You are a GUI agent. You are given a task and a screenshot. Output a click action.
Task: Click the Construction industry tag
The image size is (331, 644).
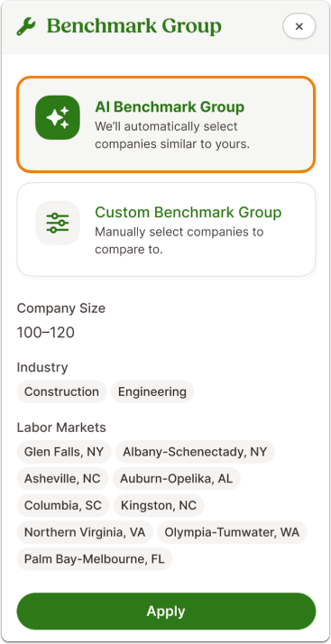click(x=61, y=391)
